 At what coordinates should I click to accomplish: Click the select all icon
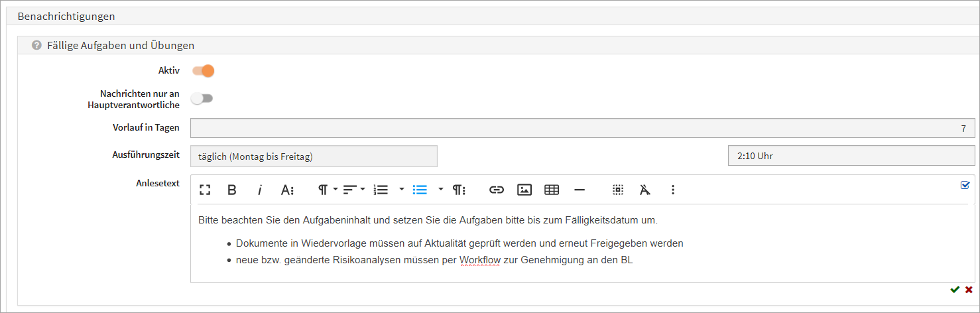618,190
